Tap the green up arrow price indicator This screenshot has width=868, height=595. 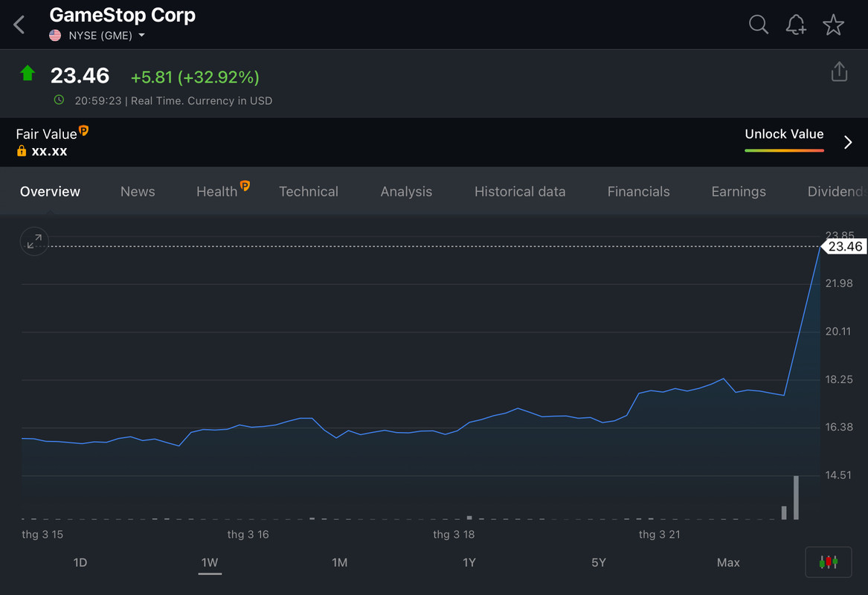point(27,73)
